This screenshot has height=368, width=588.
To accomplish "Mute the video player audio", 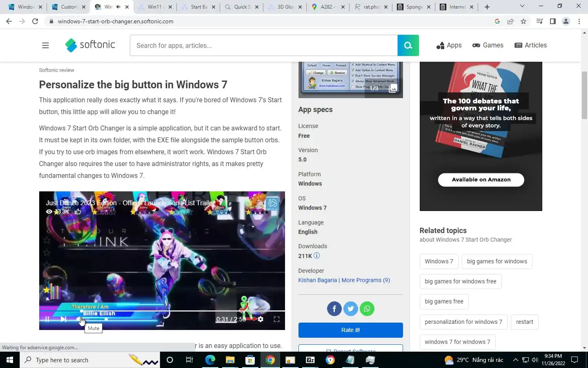I will pos(79,319).
